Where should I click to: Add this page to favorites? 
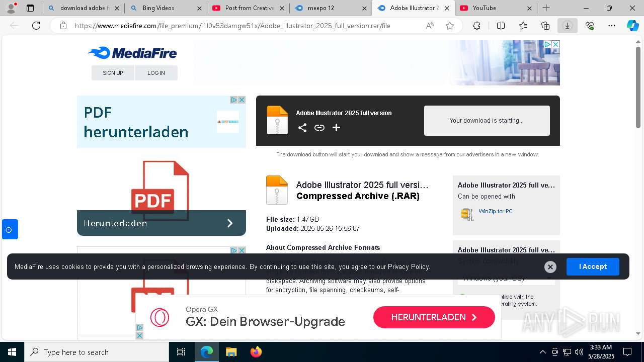click(x=450, y=26)
